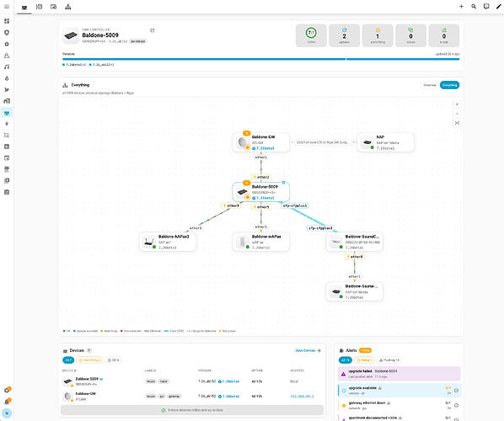Click the version distribution progress bar
The width and height of the screenshot is (504, 421).
click(260, 59)
